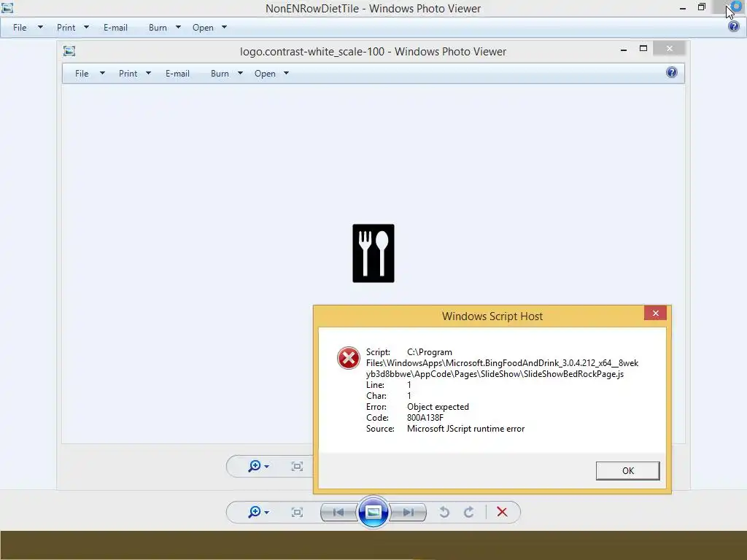This screenshot has height=560, width=747.
Task: Rotate photo clockwise
Action: (469, 513)
